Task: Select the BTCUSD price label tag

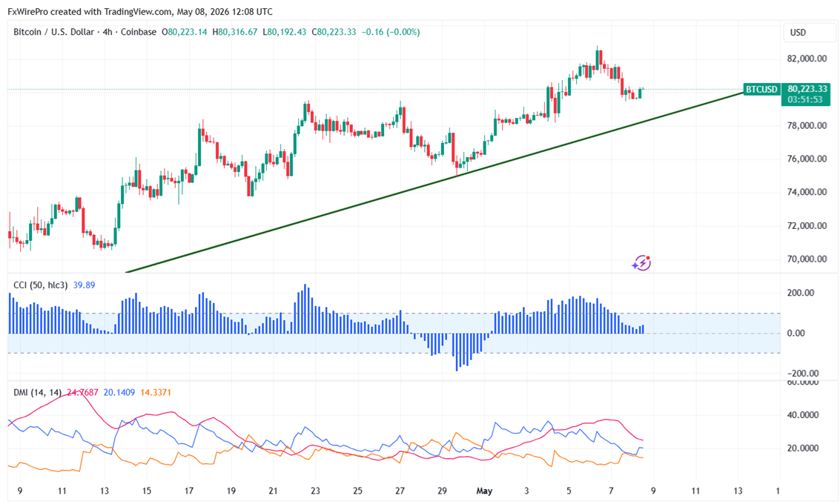Action: 762,89
